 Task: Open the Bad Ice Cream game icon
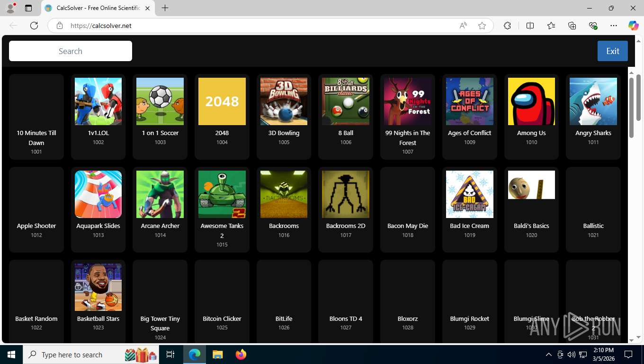click(x=470, y=194)
